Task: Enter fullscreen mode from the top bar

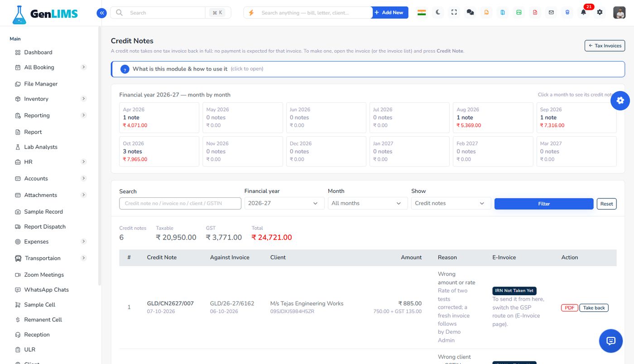Action: [x=454, y=13]
